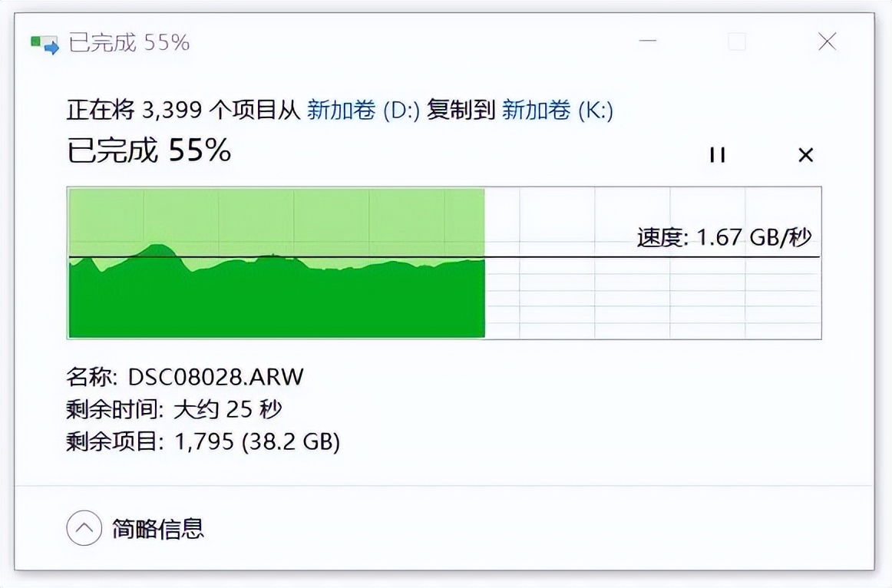
Task: Open source drive 新加卷 (D:)
Action: (x=363, y=111)
